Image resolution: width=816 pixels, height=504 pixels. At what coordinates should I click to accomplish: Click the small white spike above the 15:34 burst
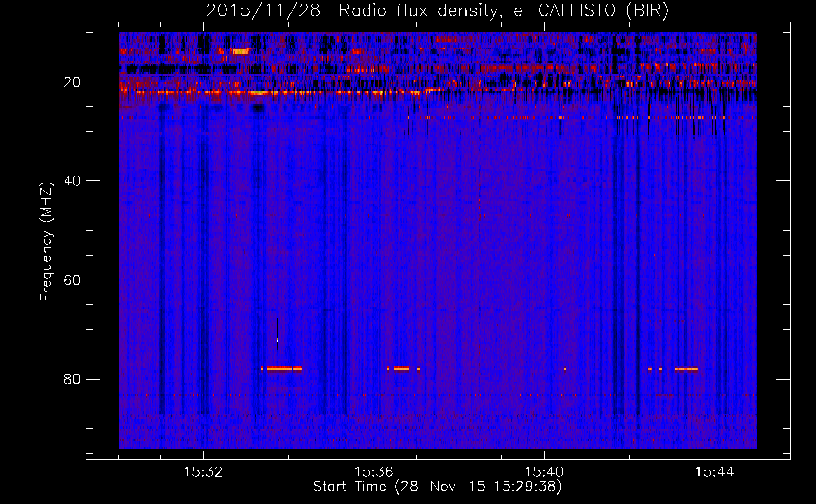277,340
